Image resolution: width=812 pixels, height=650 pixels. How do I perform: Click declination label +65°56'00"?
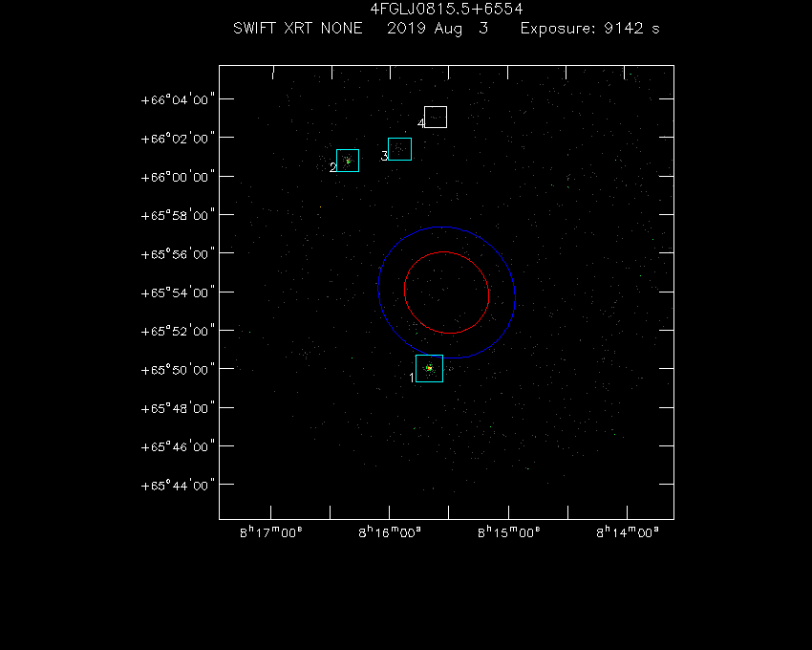coord(178,254)
